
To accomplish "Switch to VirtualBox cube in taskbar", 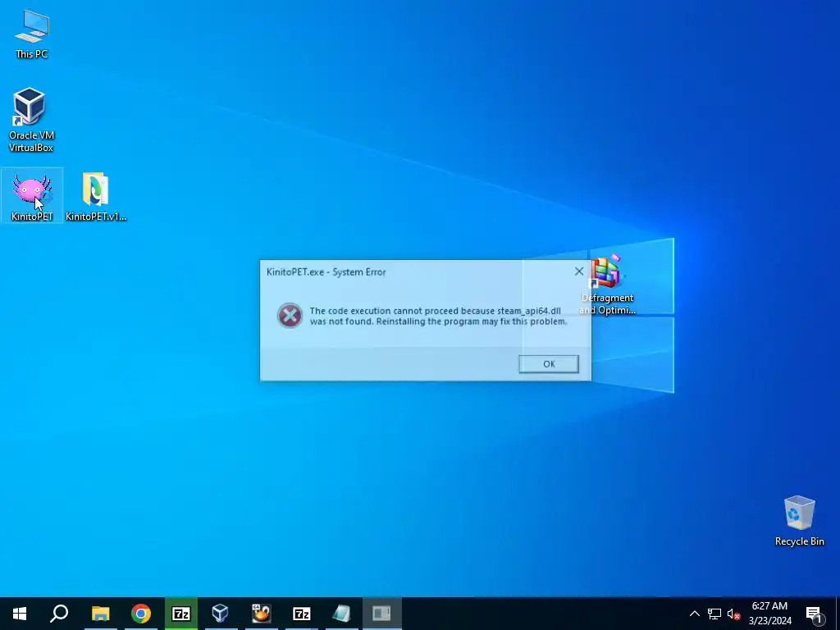I will click(x=220, y=614).
